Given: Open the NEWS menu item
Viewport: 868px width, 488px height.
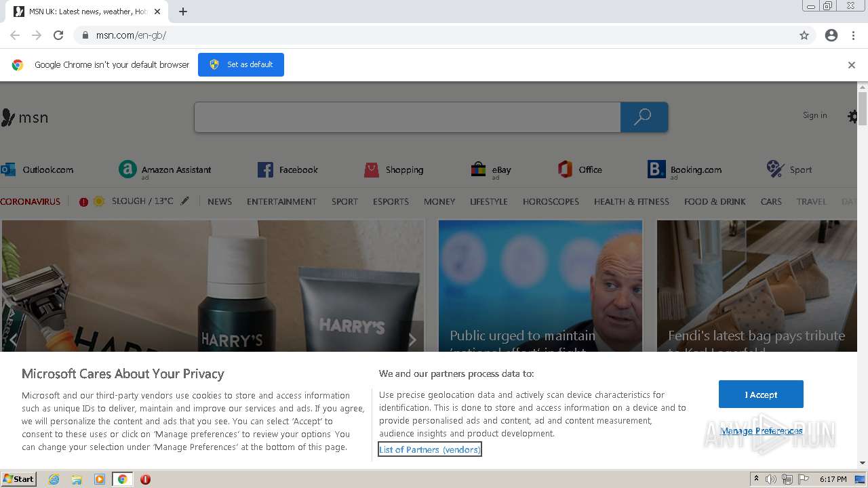Looking at the screenshot, I should 220,201.
